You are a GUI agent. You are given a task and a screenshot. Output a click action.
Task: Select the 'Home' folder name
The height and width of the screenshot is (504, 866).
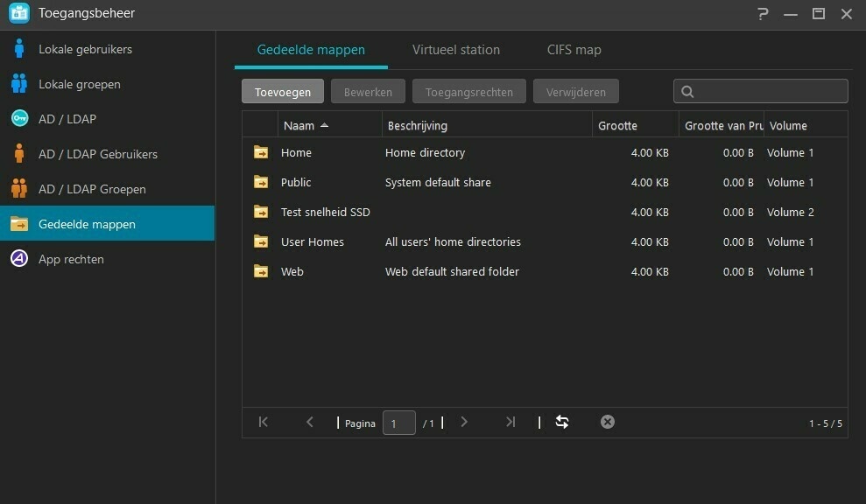tap(296, 152)
